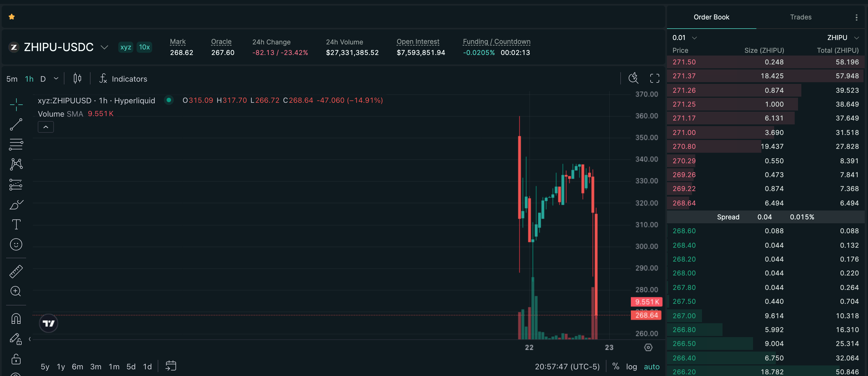Image resolution: width=868 pixels, height=376 pixels.
Task: Open the Indicators dialog
Action: click(x=123, y=79)
